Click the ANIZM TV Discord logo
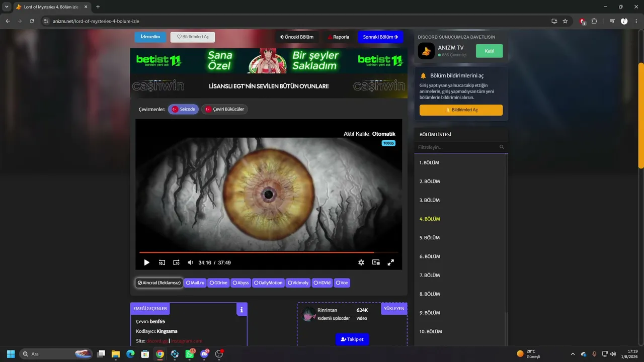644x362 pixels. (426, 51)
